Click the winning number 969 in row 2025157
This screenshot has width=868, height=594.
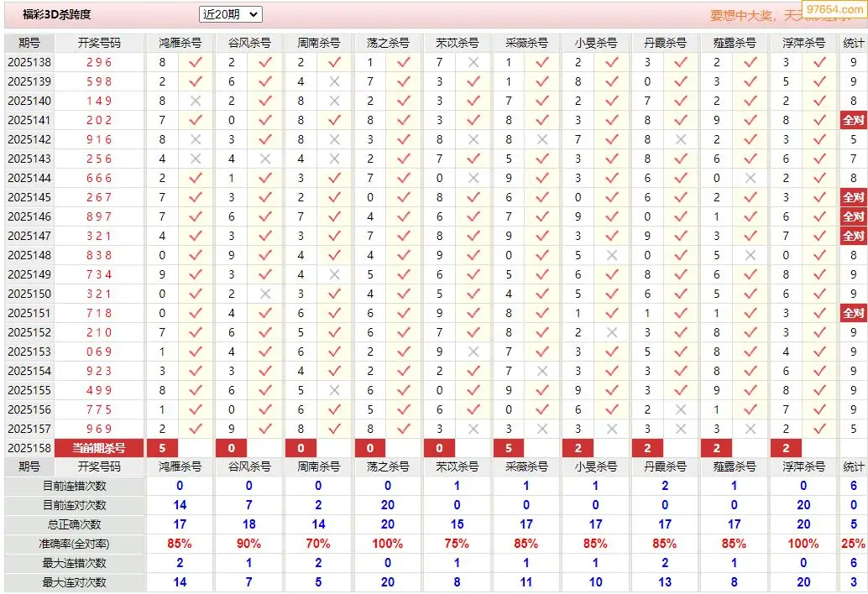tap(99, 430)
